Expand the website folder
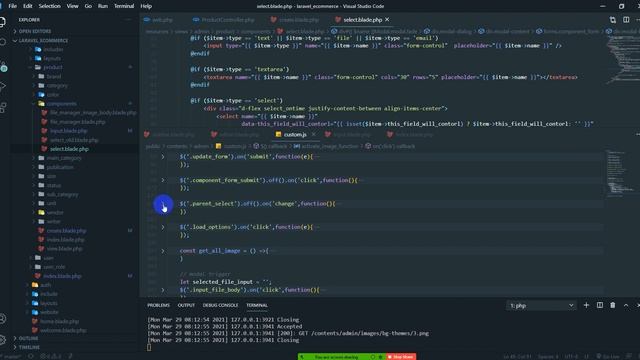The width and height of the screenshot is (640, 360). [49, 312]
